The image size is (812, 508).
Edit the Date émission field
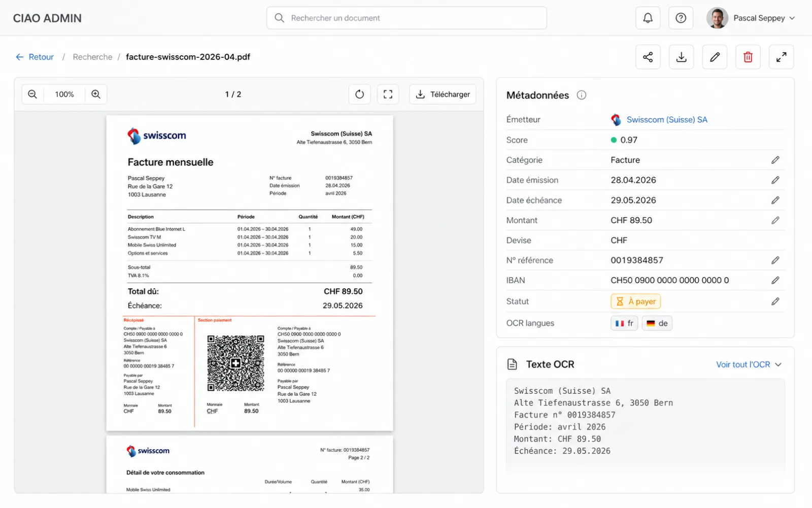[775, 180]
